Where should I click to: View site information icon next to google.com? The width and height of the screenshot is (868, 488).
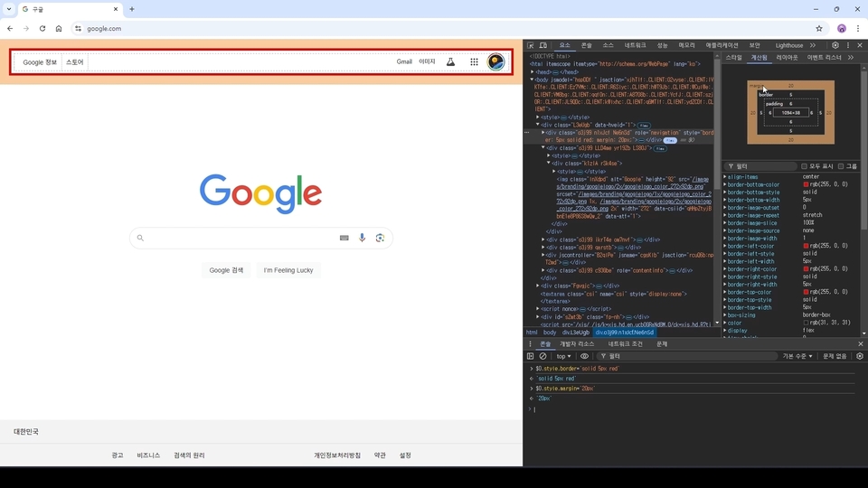78,29
